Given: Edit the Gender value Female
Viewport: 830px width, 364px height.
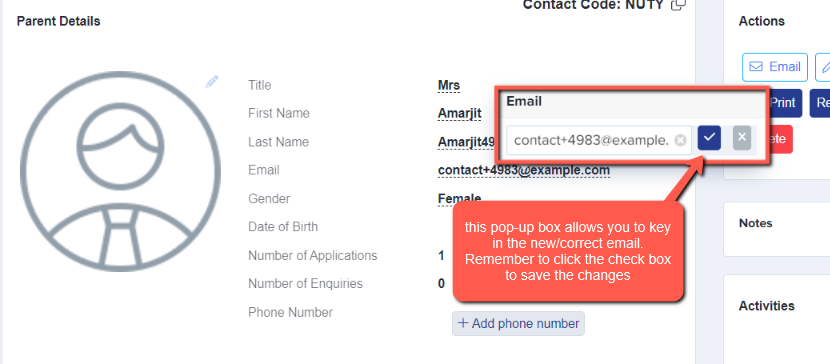Looking at the screenshot, I should pos(459,199).
